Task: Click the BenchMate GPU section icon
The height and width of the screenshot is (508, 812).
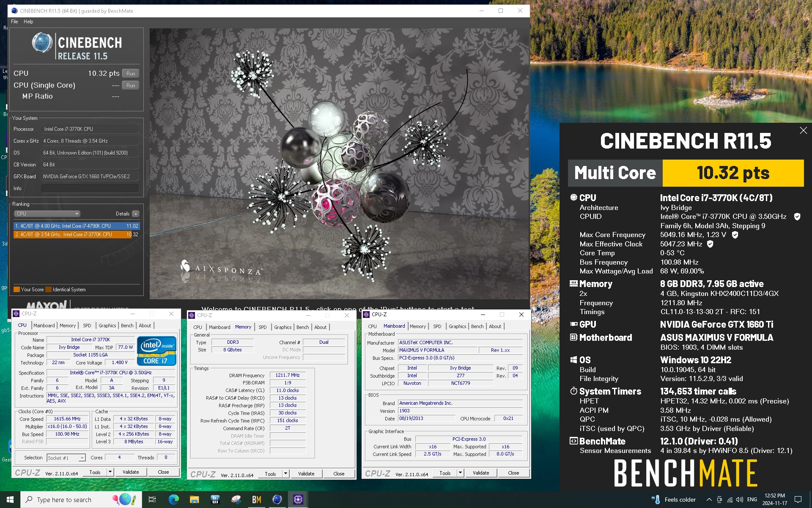Action: [x=573, y=324]
